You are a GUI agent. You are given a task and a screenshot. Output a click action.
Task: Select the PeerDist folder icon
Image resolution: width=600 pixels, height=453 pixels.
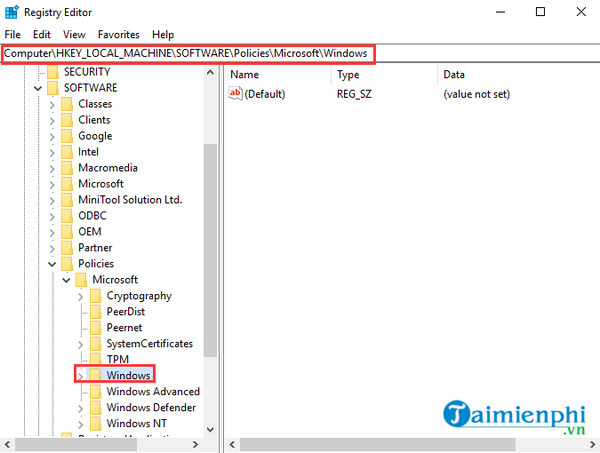point(95,312)
